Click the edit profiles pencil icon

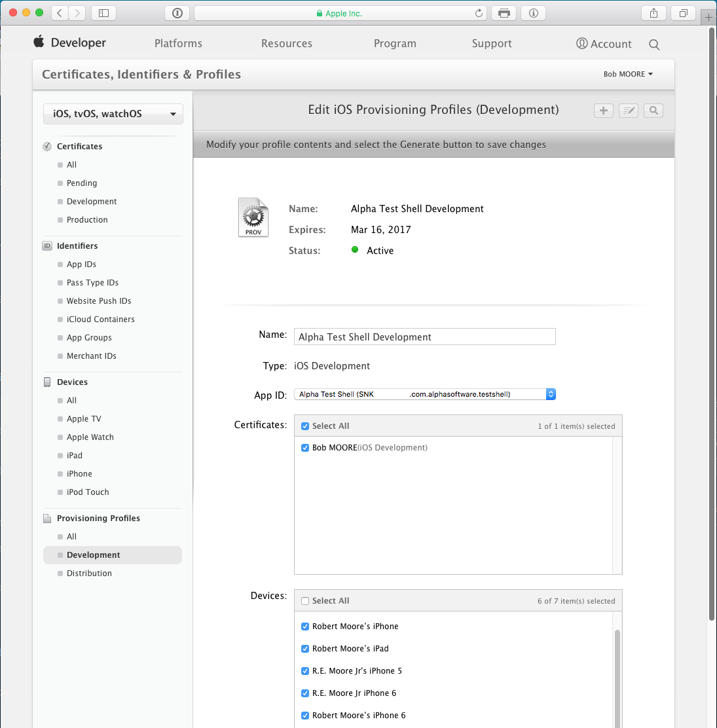(x=629, y=111)
